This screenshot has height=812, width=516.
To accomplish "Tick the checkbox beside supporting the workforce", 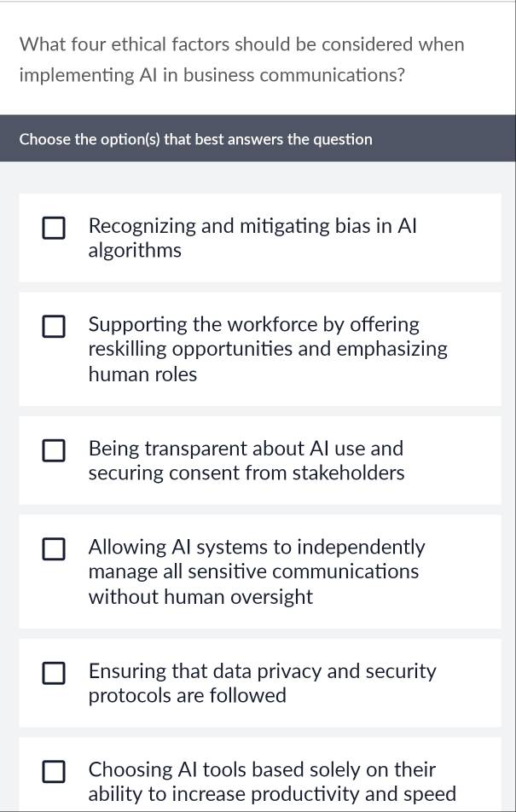I will coord(54,327).
